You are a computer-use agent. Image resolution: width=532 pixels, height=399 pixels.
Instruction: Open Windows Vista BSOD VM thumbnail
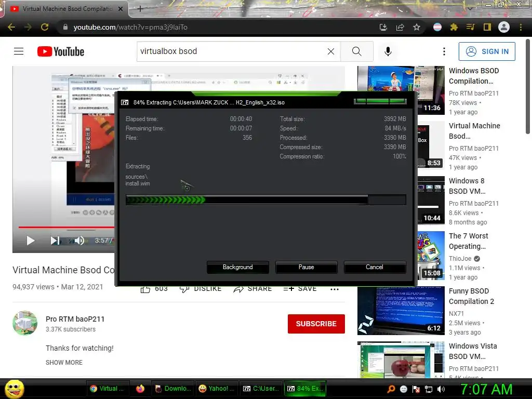[401, 360]
